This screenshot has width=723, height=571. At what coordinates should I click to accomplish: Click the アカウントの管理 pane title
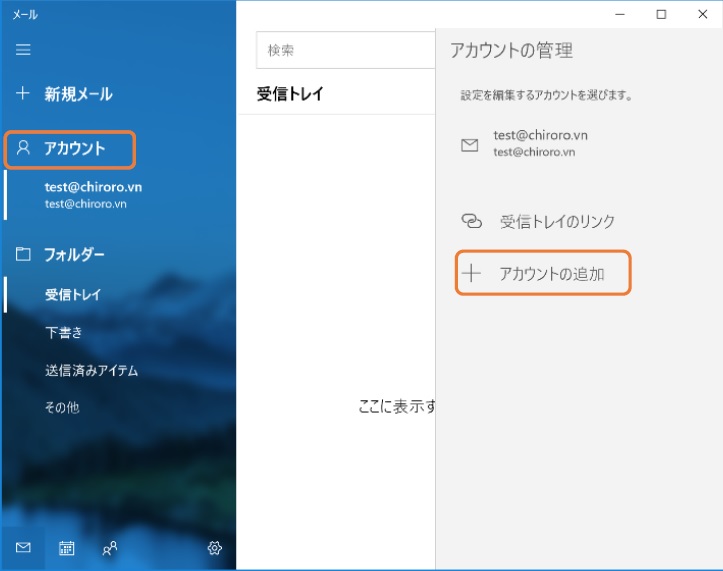511,50
